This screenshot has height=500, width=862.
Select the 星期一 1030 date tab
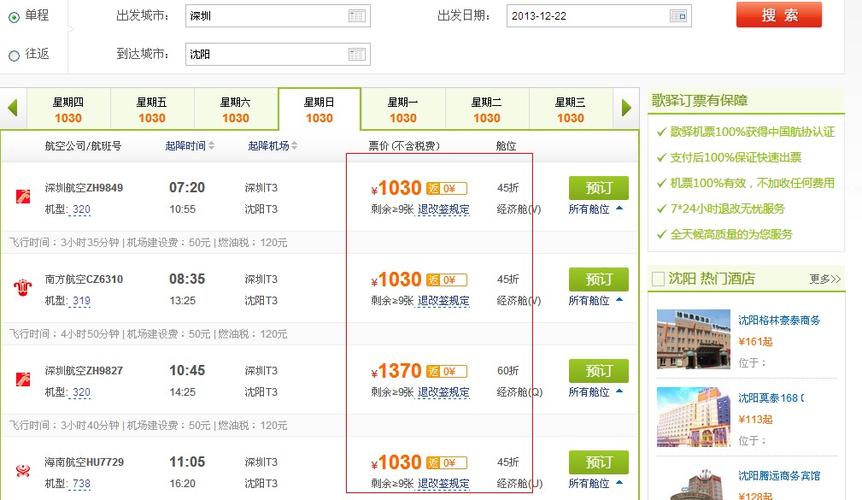click(403, 110)
